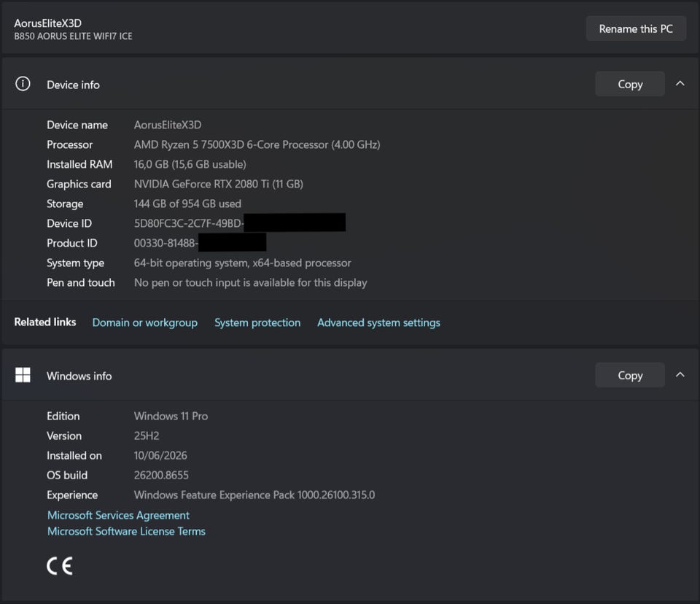Select the installed on date 10/06/2026
The image size is (700, 604).
tap(160, 455)
